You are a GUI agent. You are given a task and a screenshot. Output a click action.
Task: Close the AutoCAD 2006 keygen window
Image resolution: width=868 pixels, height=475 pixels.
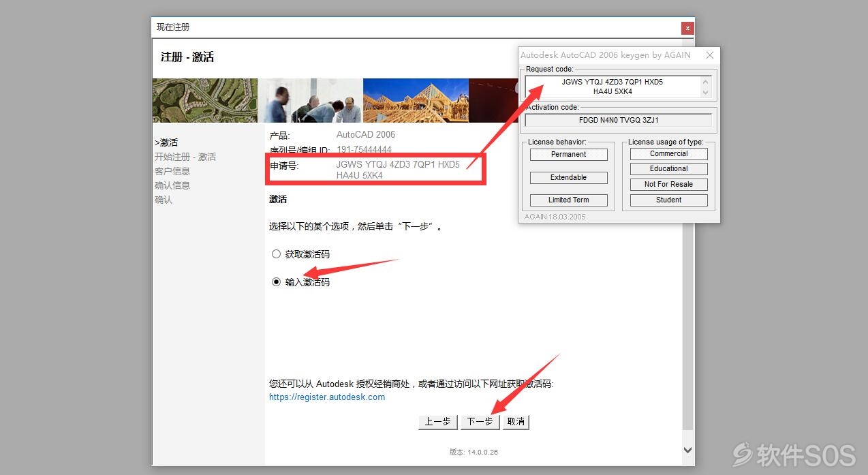pos(709,55)
